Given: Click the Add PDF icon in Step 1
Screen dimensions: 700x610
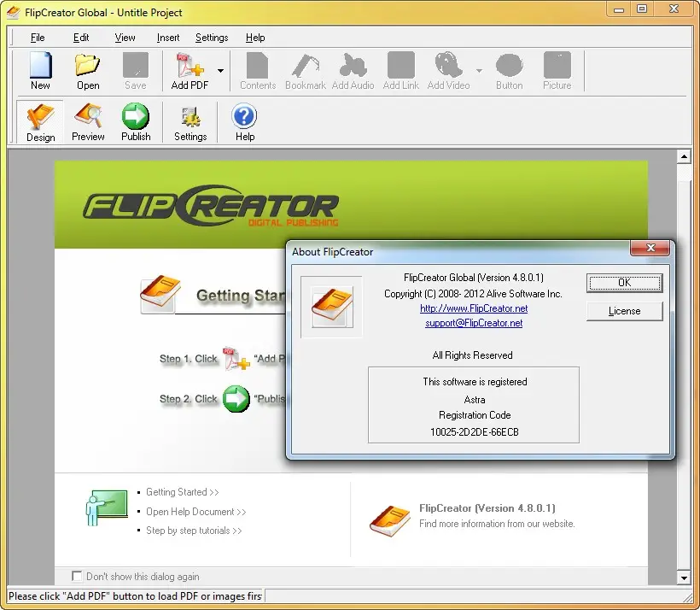Looking at the screenshot, I should pyautogui.click(x=236, y=359).
